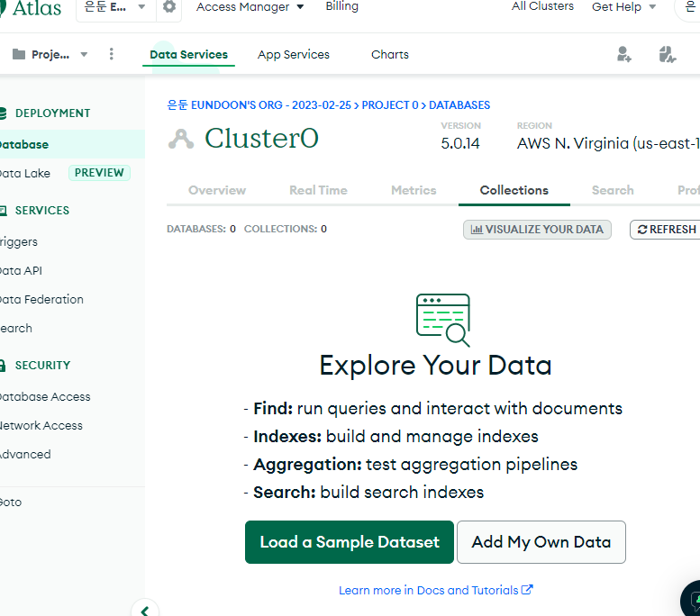Click the Cluster0 cluster icon
700x616 pixels.
[181, 139]
